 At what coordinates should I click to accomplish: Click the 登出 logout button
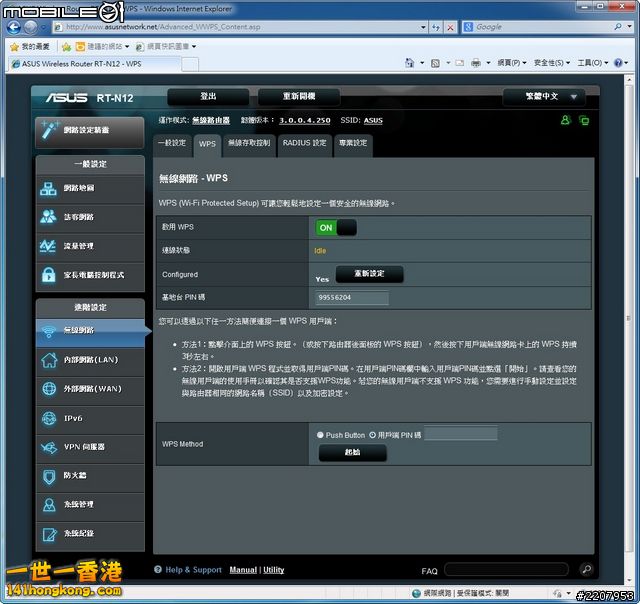pos(208,97)
